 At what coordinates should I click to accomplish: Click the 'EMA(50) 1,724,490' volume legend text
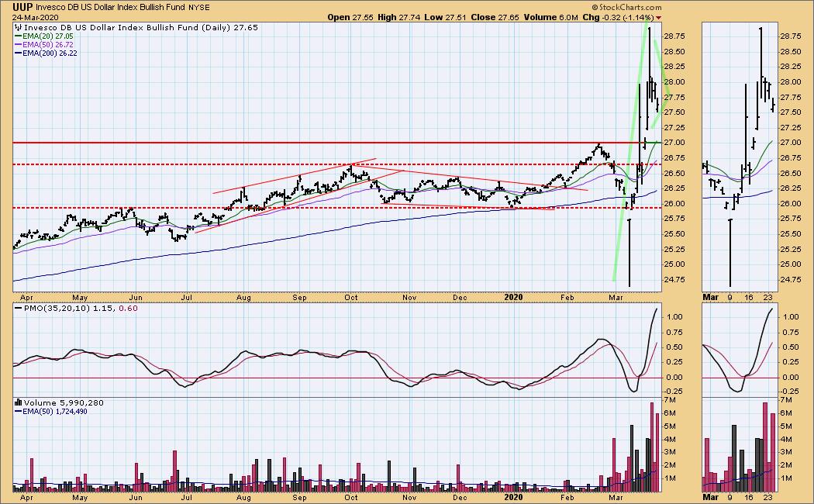(55, 411)
